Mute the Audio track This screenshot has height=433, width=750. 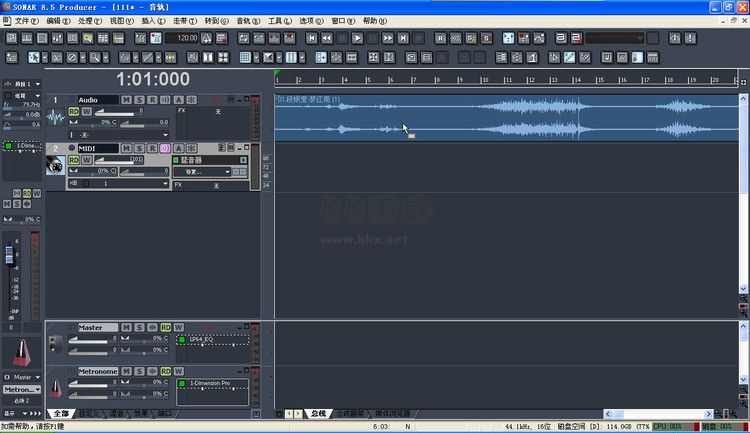(126, 100)
